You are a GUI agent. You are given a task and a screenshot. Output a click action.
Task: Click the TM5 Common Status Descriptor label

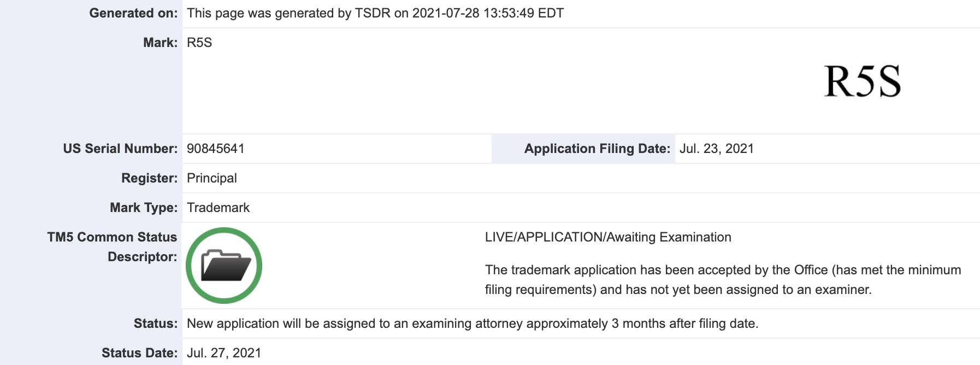pos(112,247)
